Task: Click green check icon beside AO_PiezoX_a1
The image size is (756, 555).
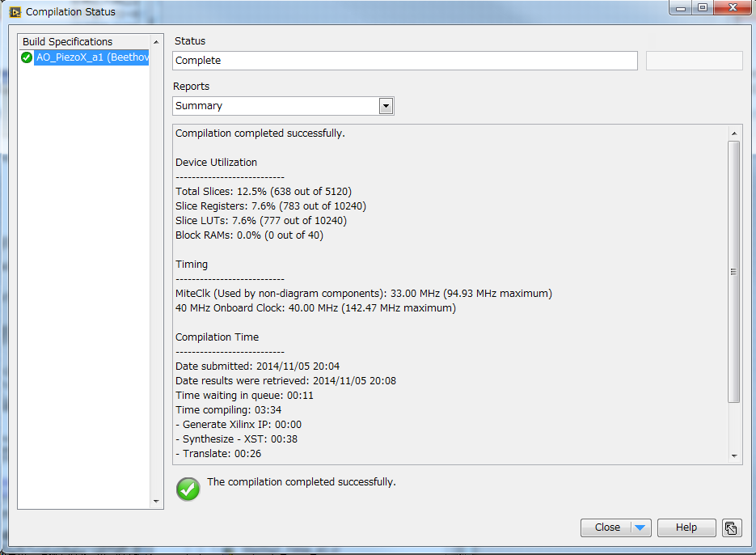Action: pyautogui.click(x=27, y=57)
